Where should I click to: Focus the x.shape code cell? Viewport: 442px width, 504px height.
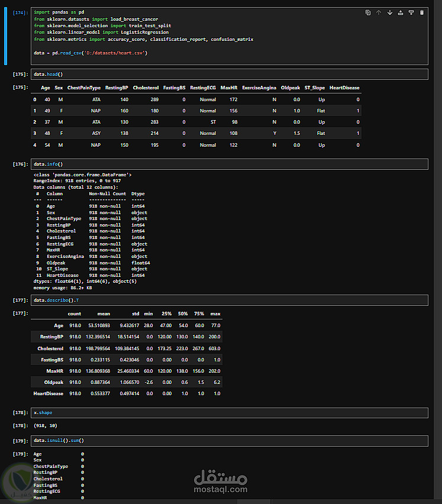pos(230,413)
